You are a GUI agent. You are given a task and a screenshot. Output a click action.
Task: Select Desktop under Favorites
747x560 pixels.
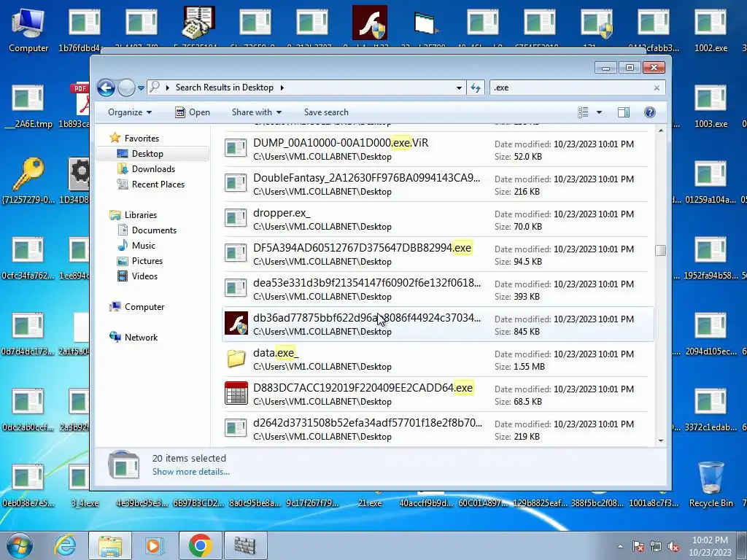pyautogui.click(x=147, y=154)
